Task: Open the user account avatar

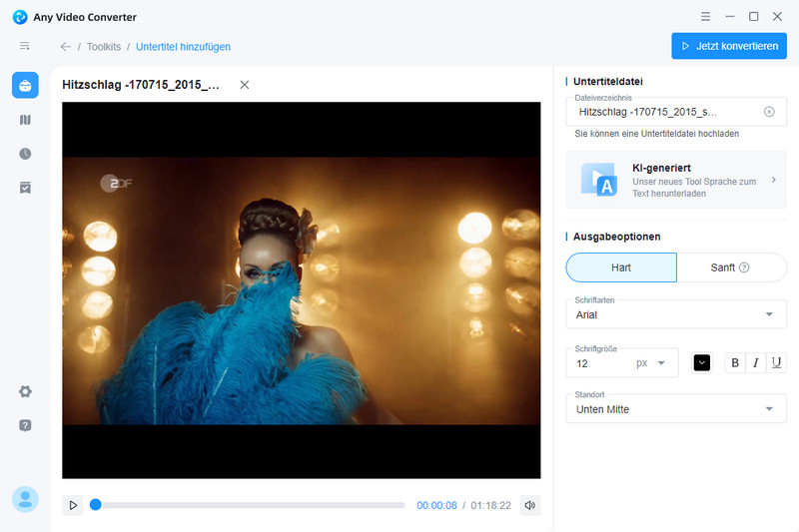Action: click(x=25, y=499)
